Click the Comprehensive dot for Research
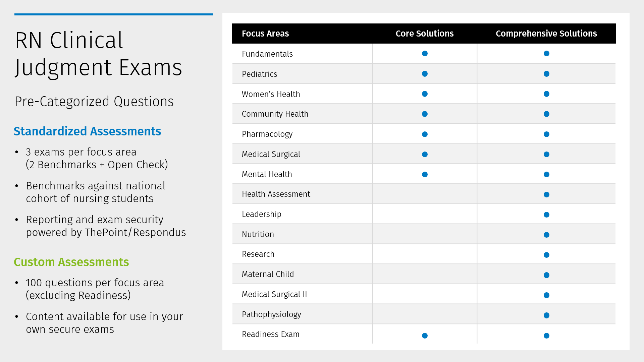This screenshot has height=362, width=644. click(x=546, y=255)
